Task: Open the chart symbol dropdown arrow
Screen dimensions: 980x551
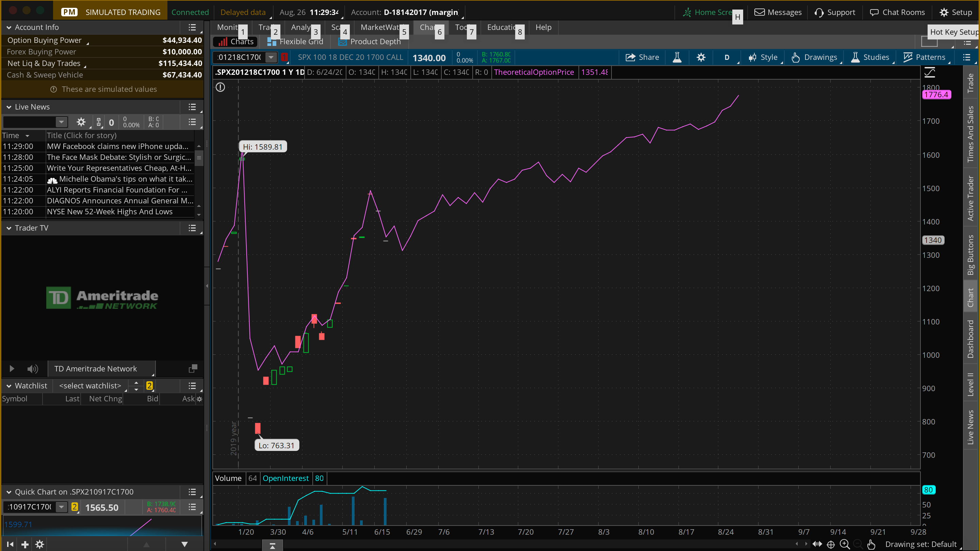Action: tap(271, 57)
